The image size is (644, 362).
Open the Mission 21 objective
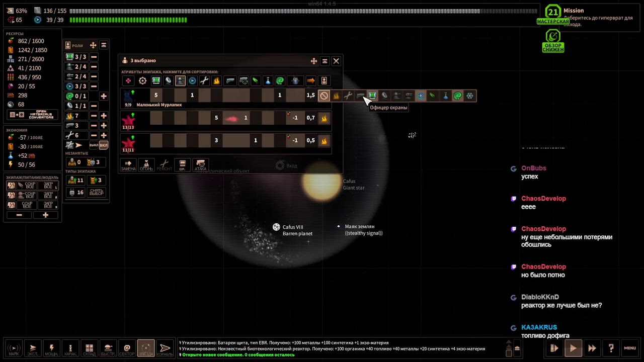click(553, 14)
